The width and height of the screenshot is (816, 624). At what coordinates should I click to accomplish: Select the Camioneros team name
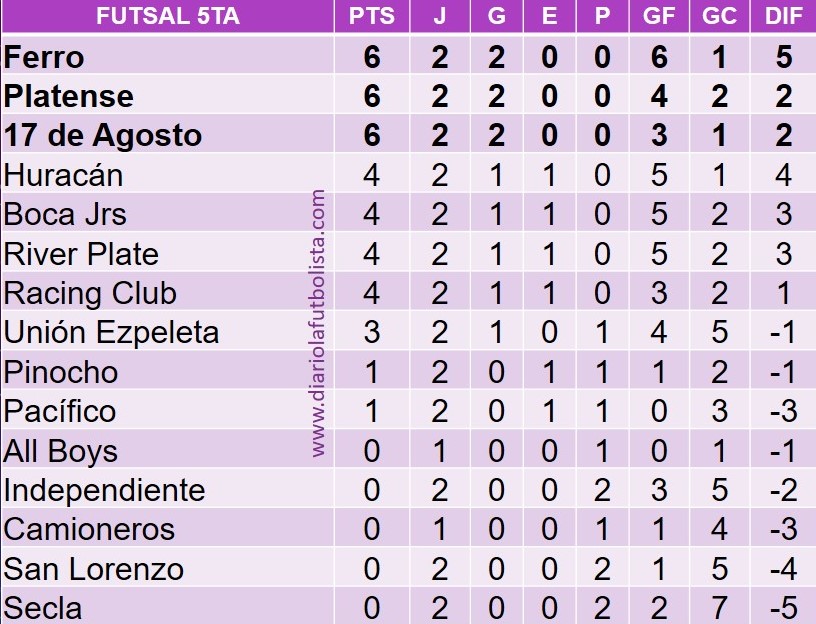click(89, 529)
